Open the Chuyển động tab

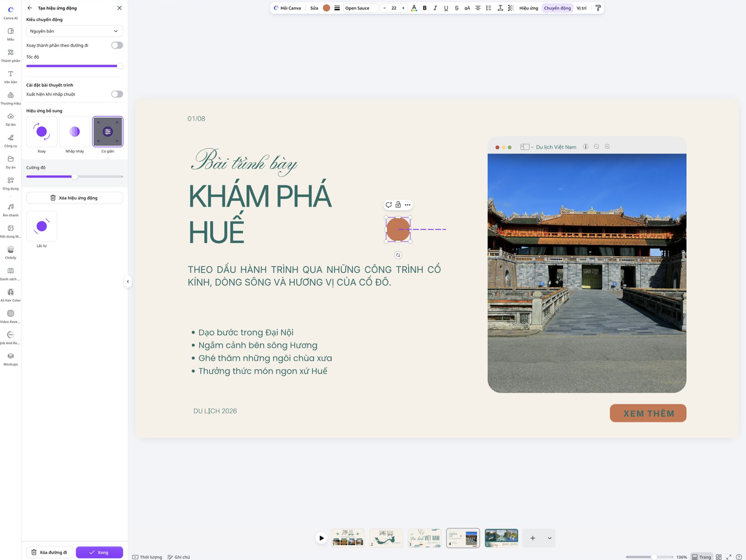(557, 8)
